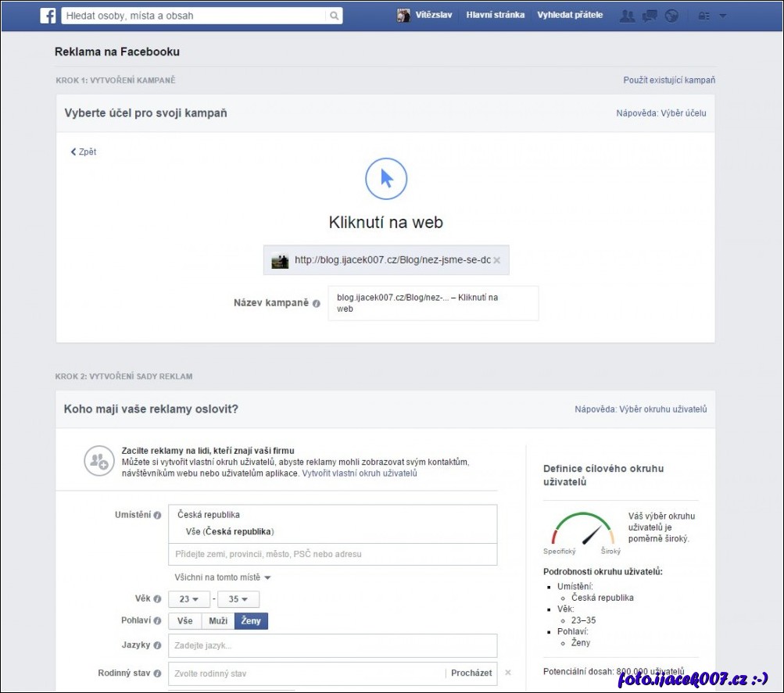
Task: Click the info icon beside Název kampaně
Action: (x=317, y=303)
